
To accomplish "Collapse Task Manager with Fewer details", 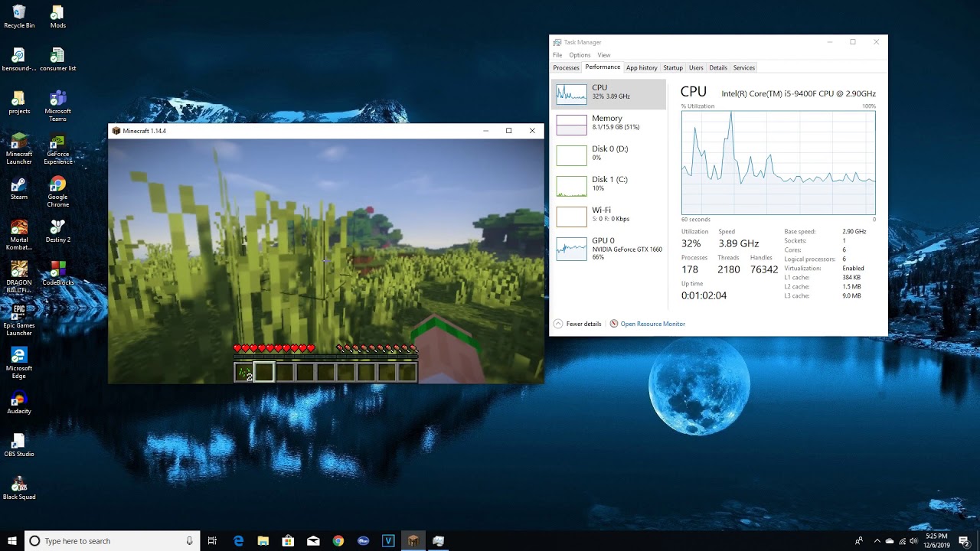I will pos(577,324).
